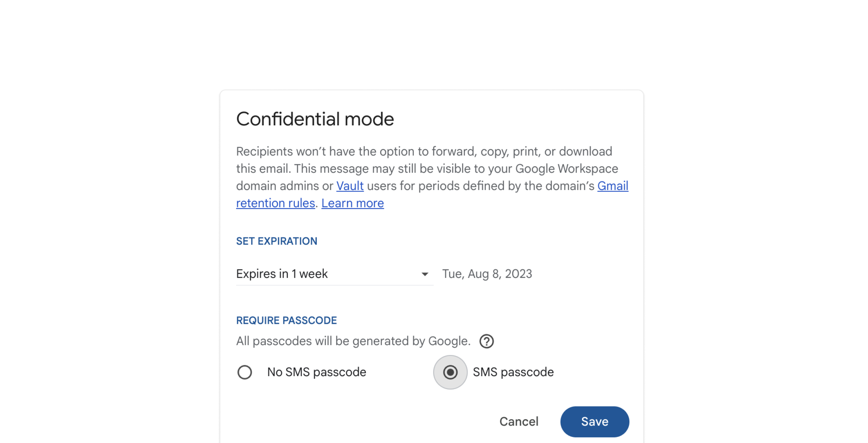Cancel the confidential mode dialog

pyautogui.click(x=519, y=422)
